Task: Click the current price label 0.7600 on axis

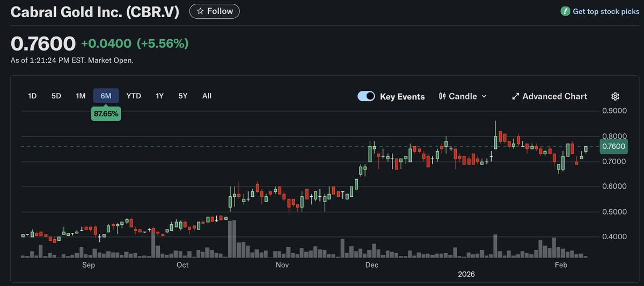Action: [x=614, y=146]
